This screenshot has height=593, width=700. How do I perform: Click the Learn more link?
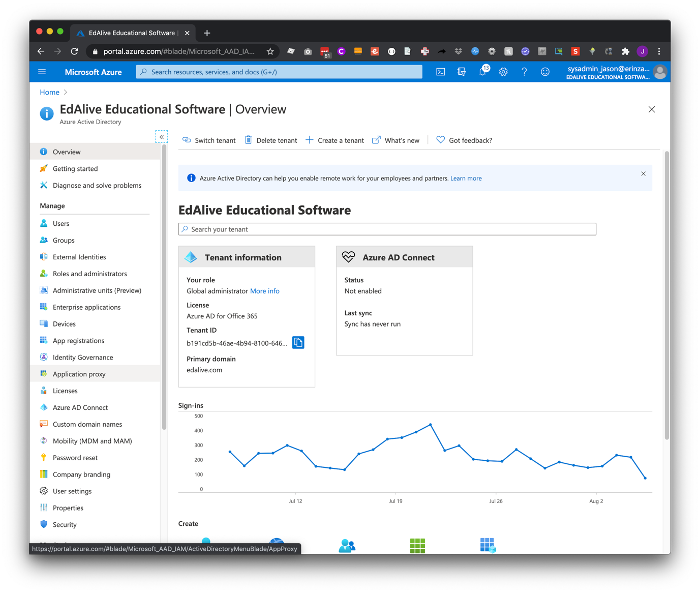pos(466,178)
